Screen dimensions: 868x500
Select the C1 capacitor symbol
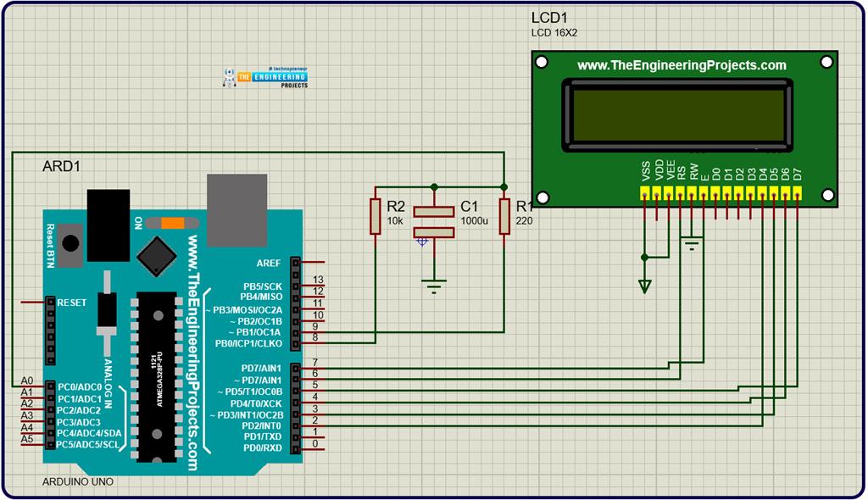(x=434, y=221)
